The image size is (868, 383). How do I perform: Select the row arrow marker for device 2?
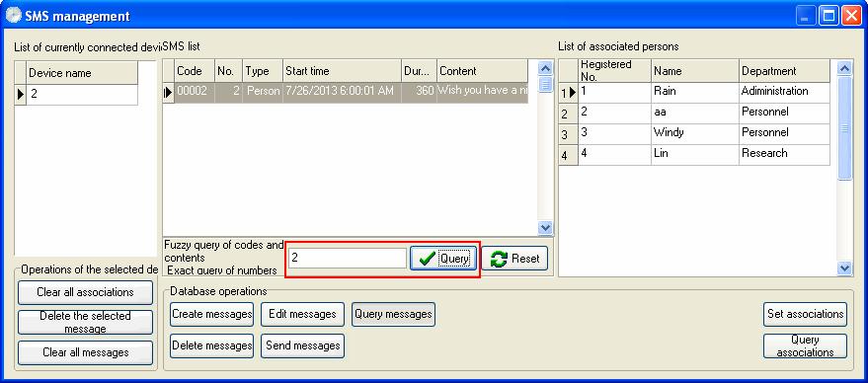(x=21, y=94)
